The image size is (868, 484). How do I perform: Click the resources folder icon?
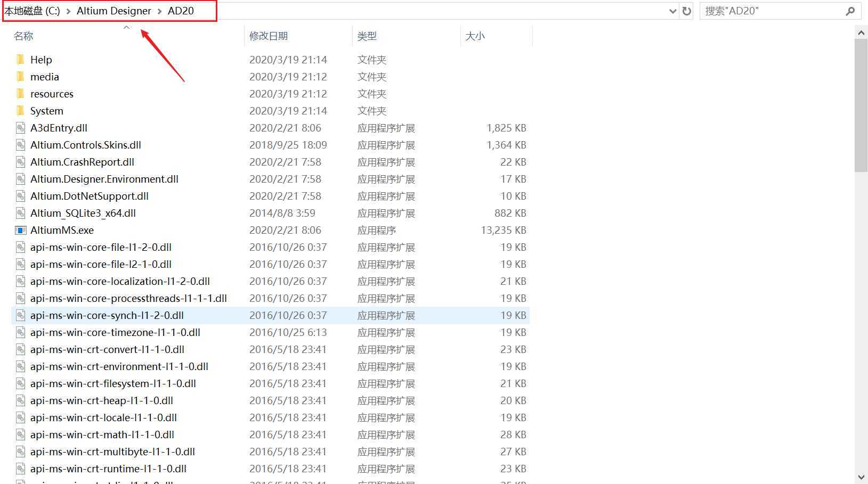coord(20,94)
